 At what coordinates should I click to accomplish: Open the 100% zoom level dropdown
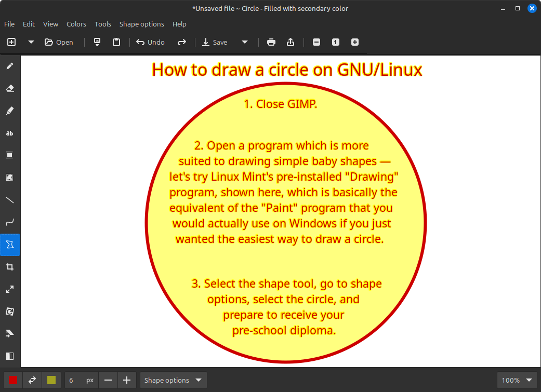pyautogui.click(x=517, y=380)
